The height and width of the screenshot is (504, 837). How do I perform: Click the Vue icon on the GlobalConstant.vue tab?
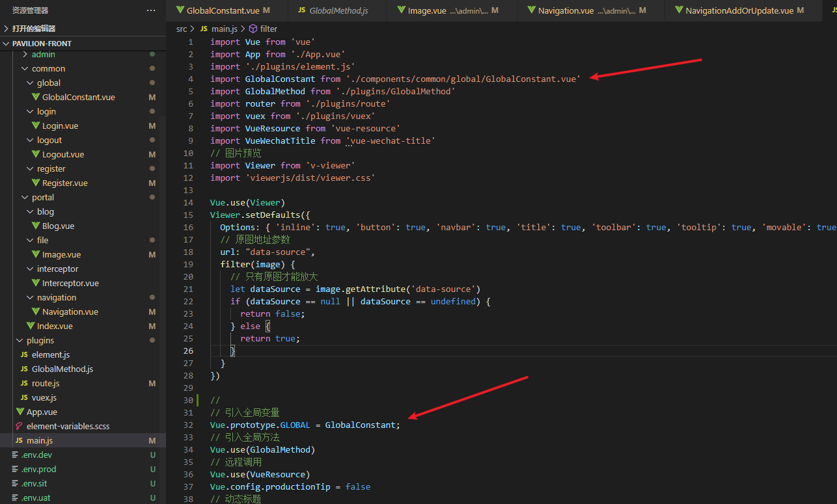pos(180,10)
